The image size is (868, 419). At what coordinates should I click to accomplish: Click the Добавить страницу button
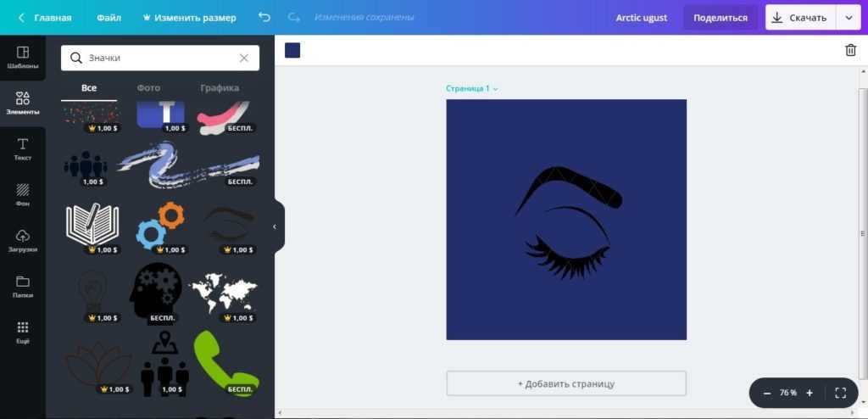(566, 383)
